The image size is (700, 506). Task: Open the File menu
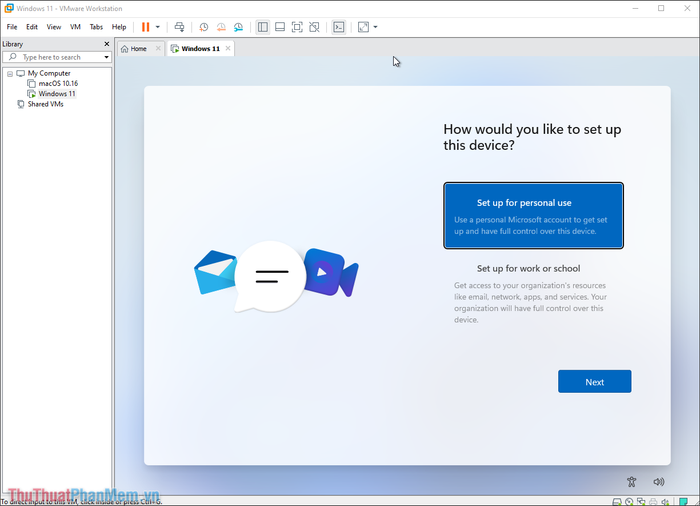[12, 27]
